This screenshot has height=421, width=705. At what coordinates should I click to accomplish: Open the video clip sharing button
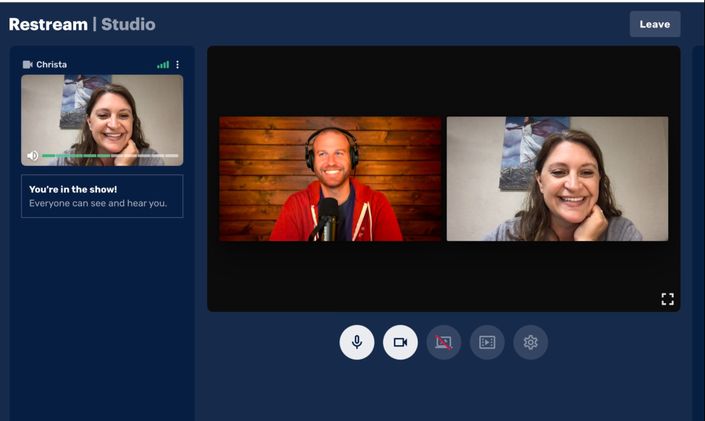coord(487,342)
